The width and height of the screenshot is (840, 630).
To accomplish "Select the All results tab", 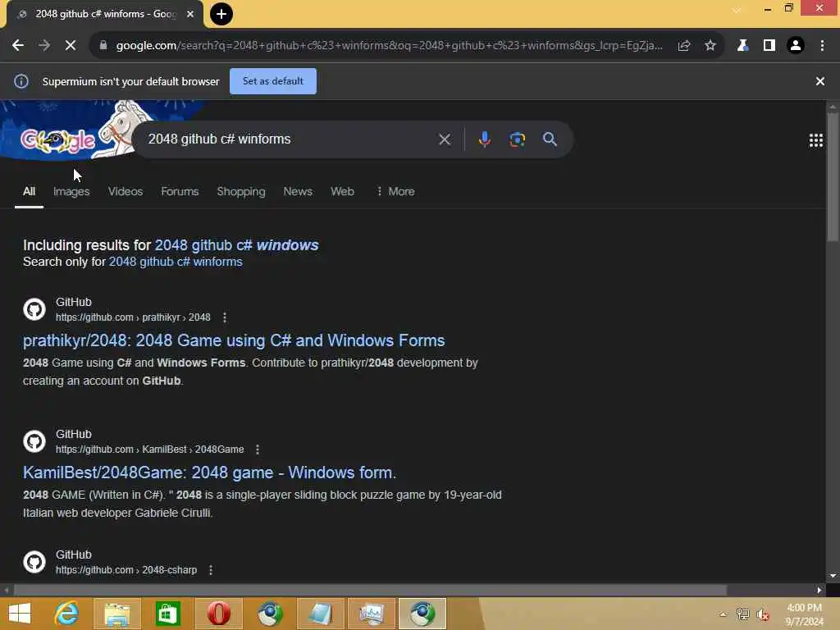I will [29, 191].
